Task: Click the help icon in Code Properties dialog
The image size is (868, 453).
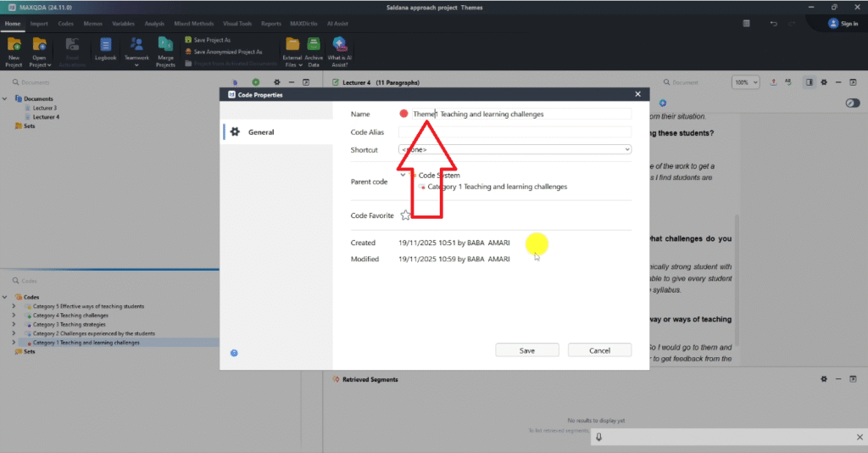Action: pos(234,353)
